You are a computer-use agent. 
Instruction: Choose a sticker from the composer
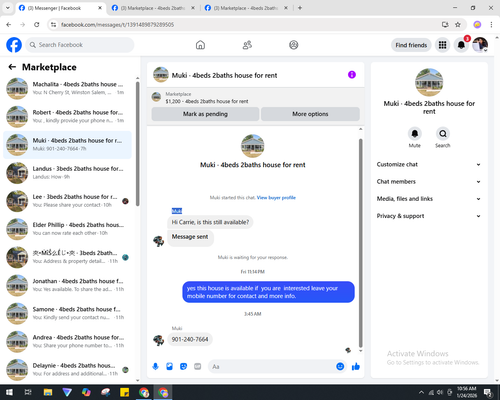(183, 367)
